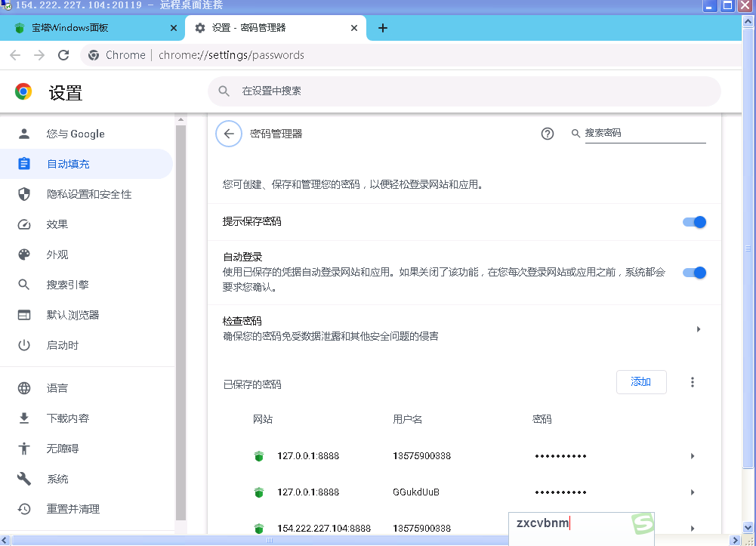Click the 外观 palette icon

click(x=24, y=254)
